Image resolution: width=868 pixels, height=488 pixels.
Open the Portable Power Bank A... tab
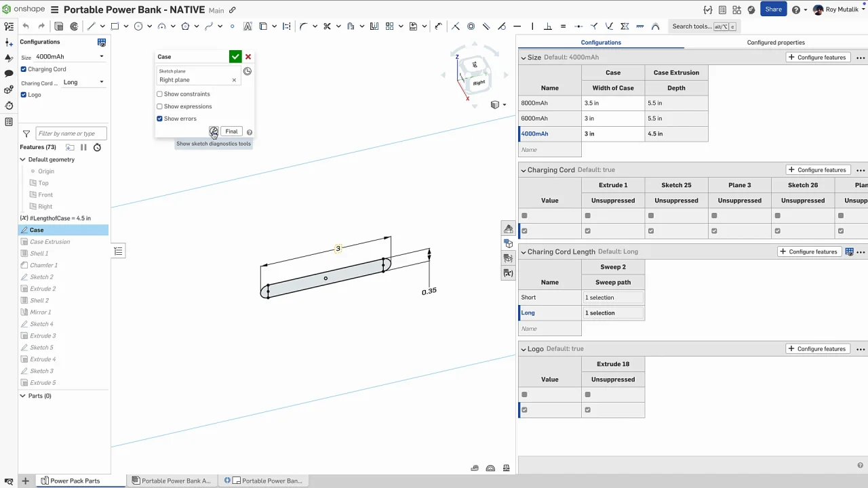click(x=172, y=481)
